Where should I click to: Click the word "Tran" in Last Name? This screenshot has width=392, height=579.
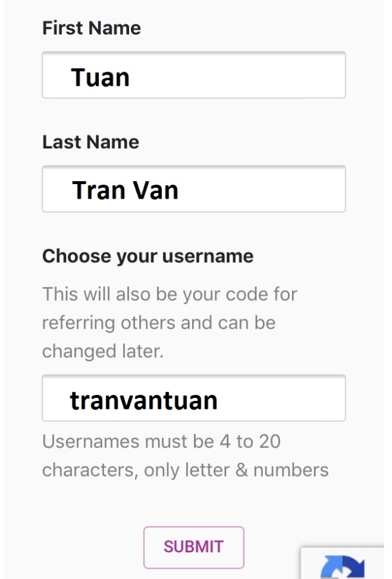[x=99, y=191]
